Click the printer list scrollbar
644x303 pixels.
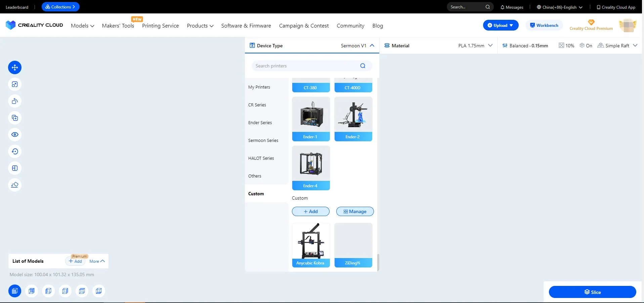click(x=378, y=262)
